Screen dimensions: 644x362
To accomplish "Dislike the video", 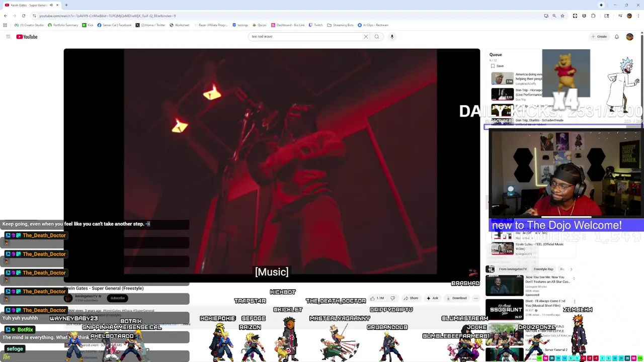I will point(393,298).
